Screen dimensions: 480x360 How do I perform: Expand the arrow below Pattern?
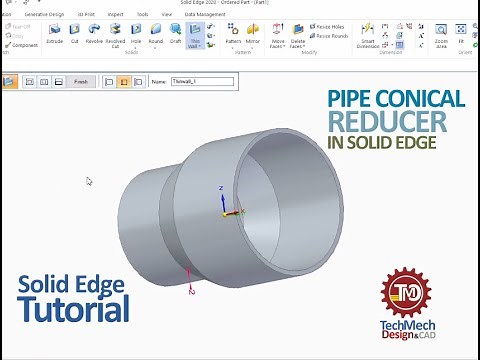233,48
